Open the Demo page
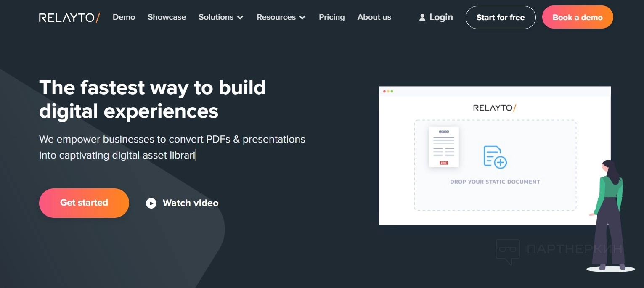 124,17
